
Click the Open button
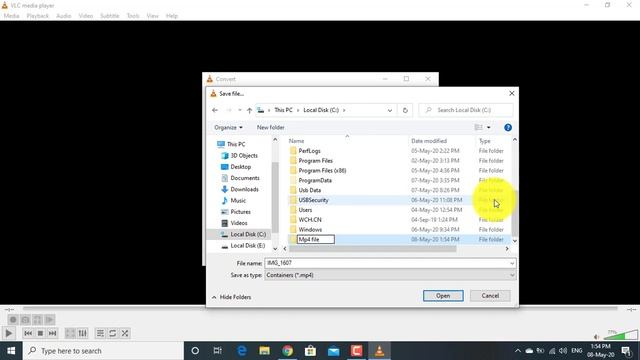(x=443, y=296)
